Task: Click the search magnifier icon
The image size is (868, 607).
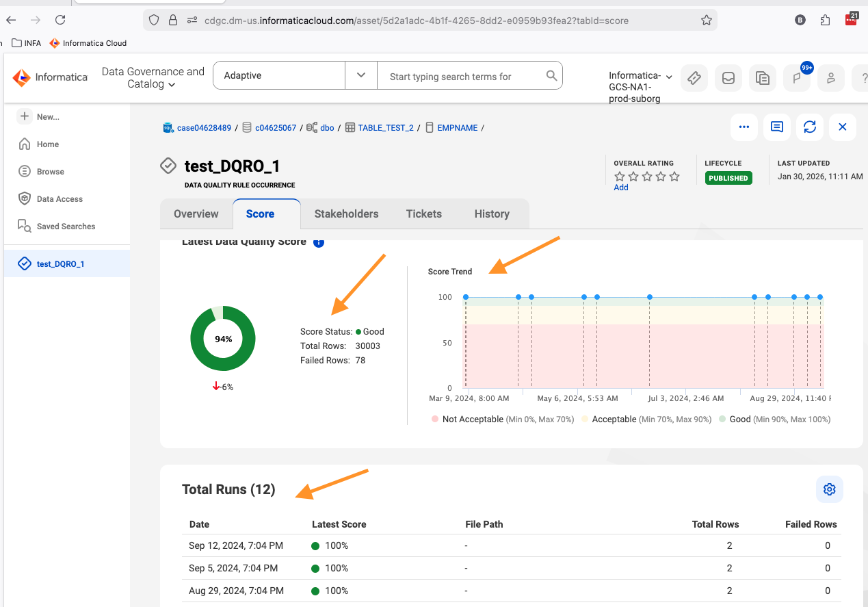Action: [x=551, y=75]
